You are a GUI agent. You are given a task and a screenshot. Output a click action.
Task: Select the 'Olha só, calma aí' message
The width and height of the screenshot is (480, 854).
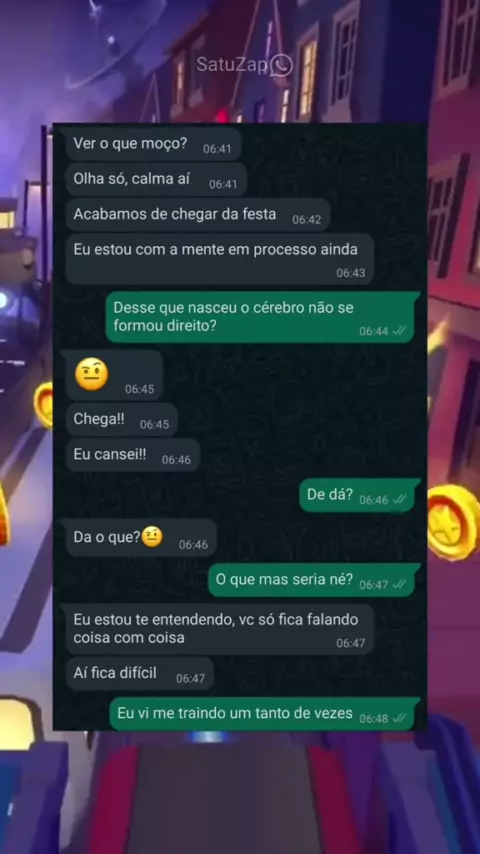(x=156, y=180)
